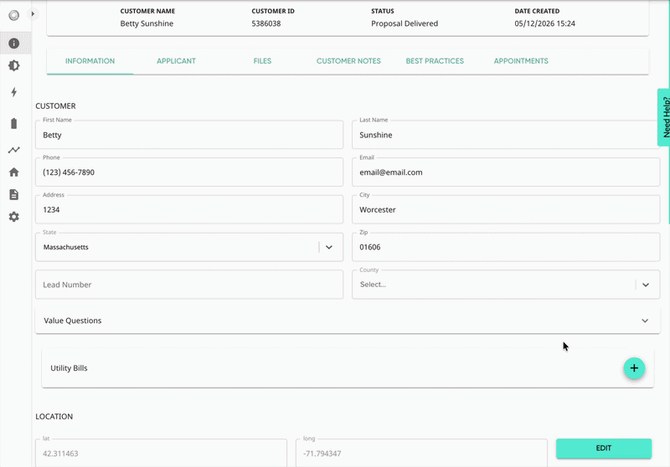Expand sidebar with the arrow toggle
This screenshot has height=467, width=670.
[32, 14]
